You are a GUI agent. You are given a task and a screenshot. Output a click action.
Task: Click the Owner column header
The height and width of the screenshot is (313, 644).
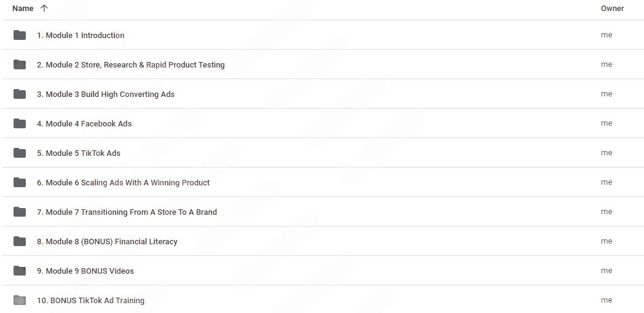[612, 9]
